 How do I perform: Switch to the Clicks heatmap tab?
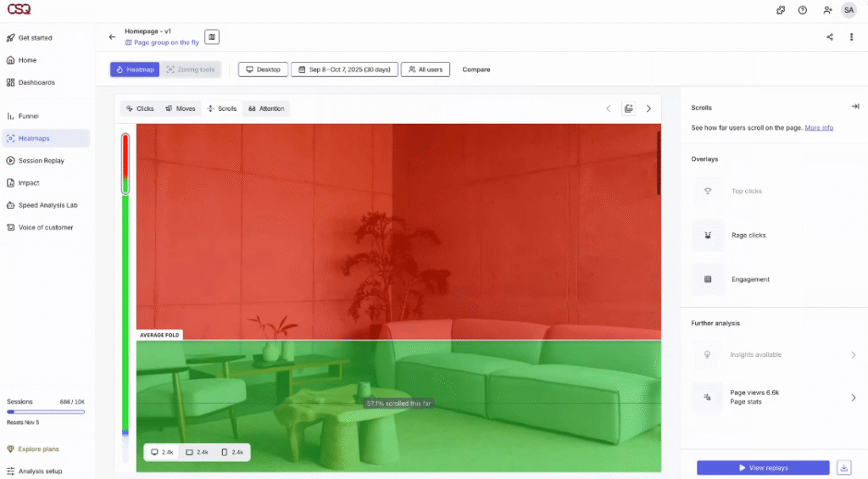[x=140, y=109]
